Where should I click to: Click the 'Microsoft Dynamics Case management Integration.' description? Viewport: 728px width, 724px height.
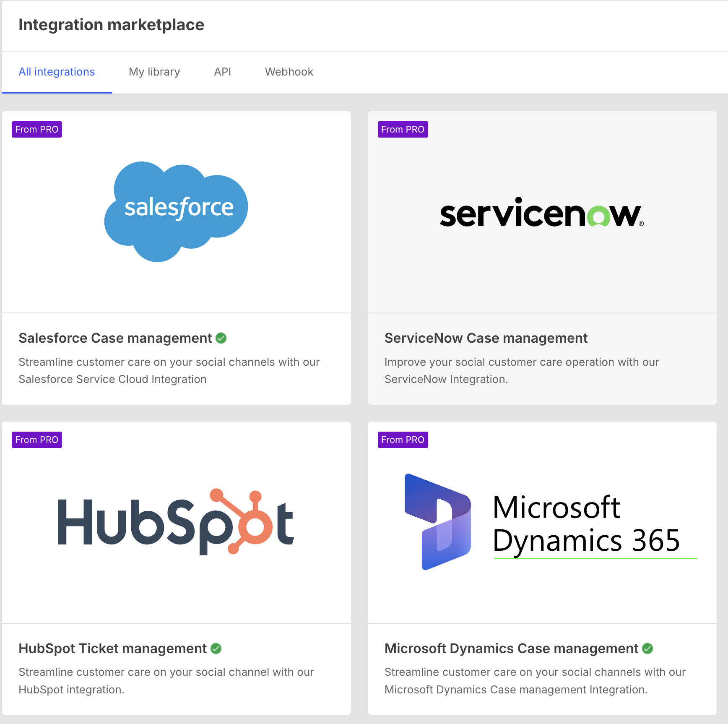[535, 681]
